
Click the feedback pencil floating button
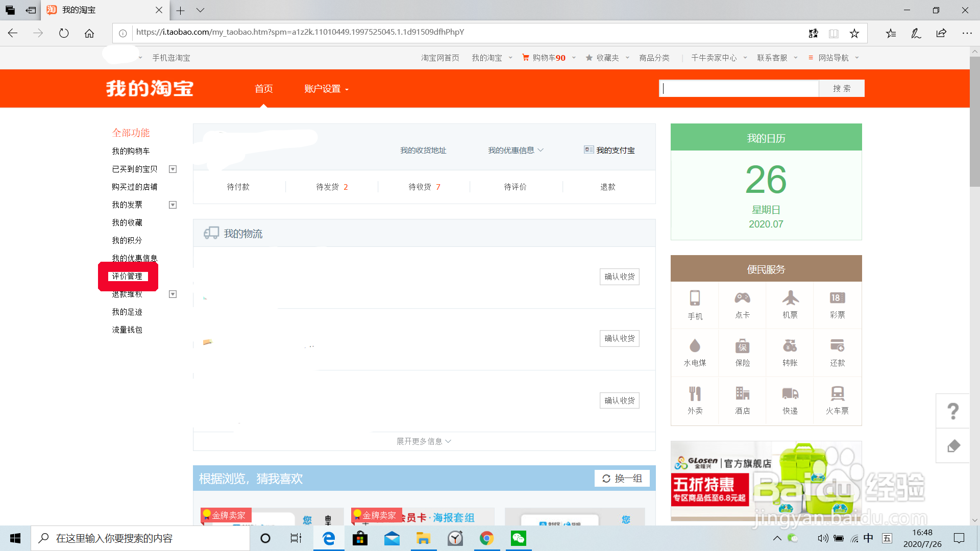click(x=952, y=446)
